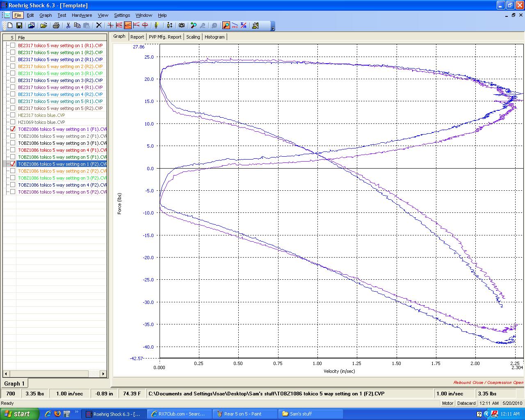
Task: Check the HE2317 tokico blue checkbox
Action: point(13,115)
